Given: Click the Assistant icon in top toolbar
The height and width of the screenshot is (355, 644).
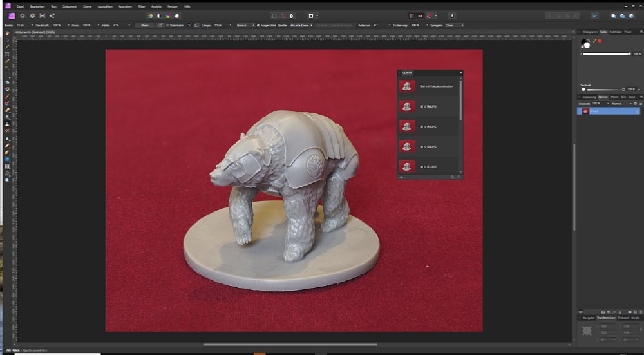Looking at the screenshot, I should tap(452, 15).
